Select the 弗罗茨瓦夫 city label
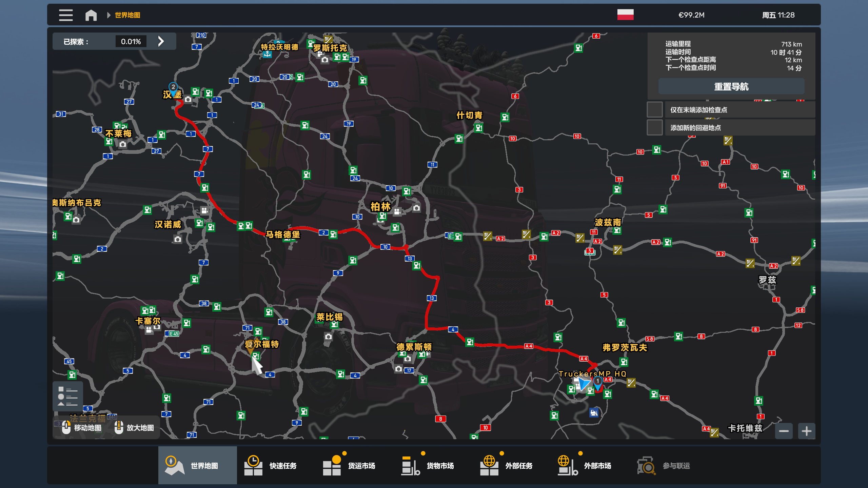The image size is (868, 488). pyautogui.click(x=625, y=347)
